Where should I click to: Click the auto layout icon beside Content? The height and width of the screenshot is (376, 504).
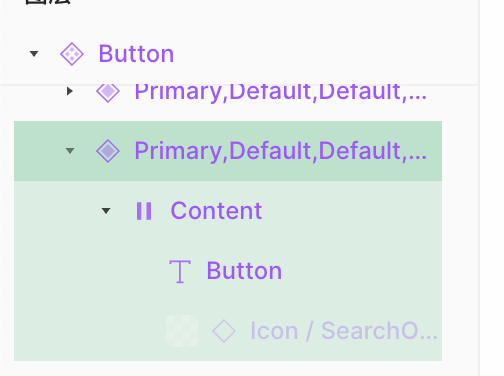144,211
